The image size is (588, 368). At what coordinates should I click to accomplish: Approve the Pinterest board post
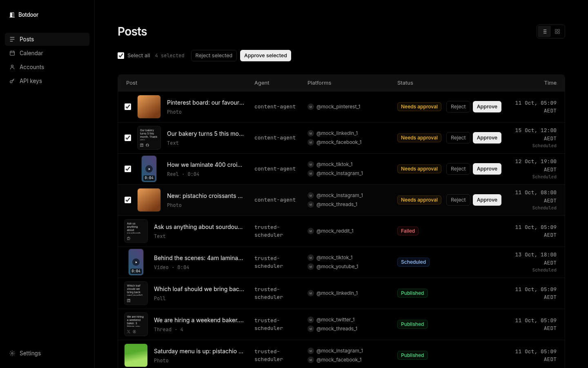487,107
